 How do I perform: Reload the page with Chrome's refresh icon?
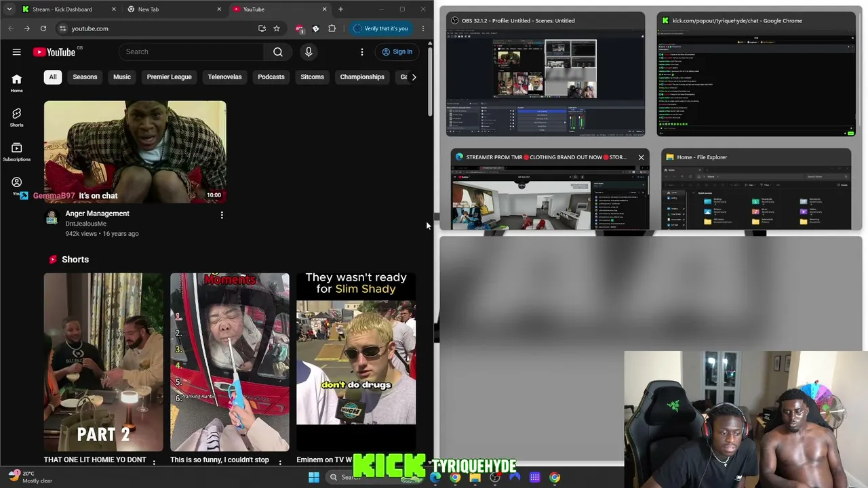click(x=43, y=28)
